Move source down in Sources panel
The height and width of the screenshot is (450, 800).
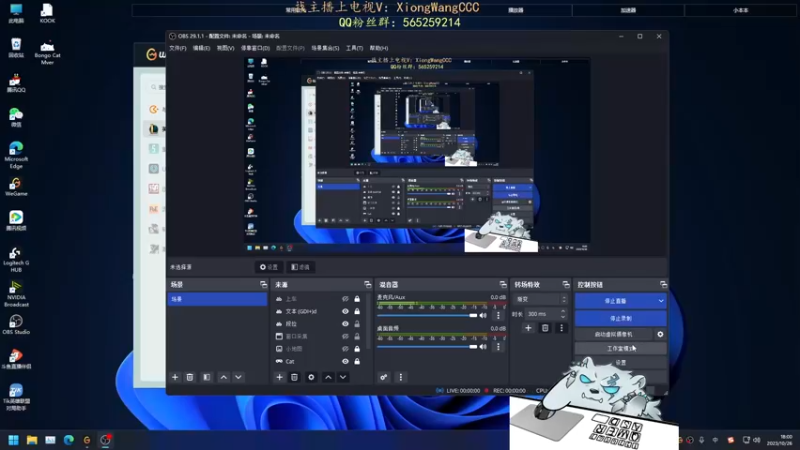point(343,377)
